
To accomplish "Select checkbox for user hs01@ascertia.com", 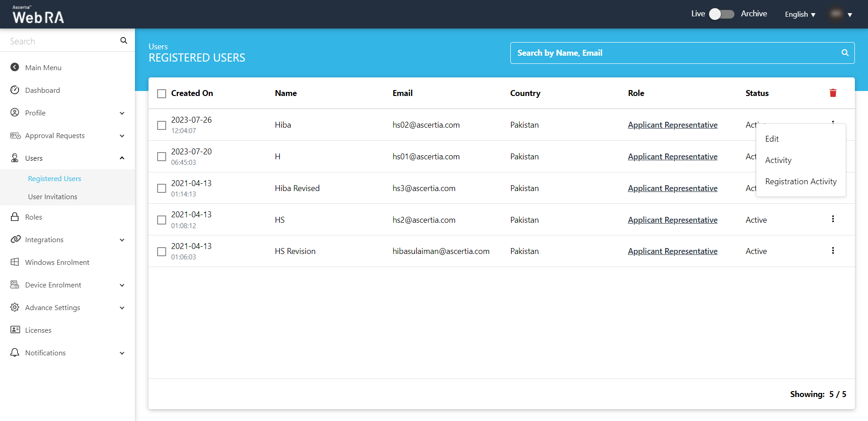I will tap(162, 157).
